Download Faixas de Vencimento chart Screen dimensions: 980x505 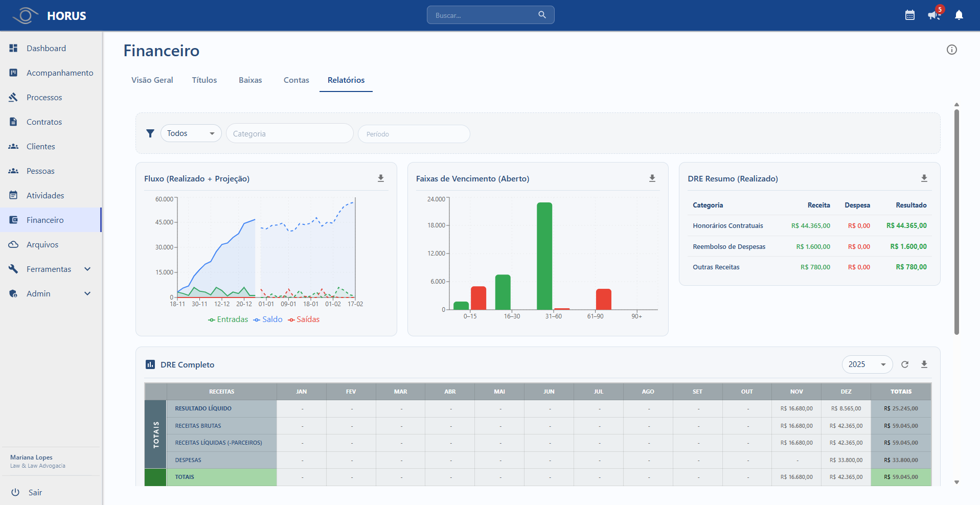tap(652, 178)
